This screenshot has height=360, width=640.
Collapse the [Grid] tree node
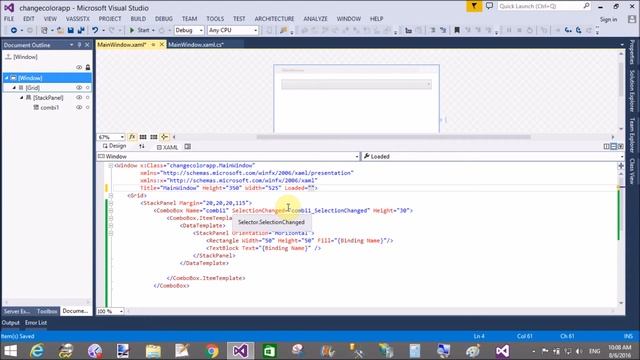tap(14, 88)
